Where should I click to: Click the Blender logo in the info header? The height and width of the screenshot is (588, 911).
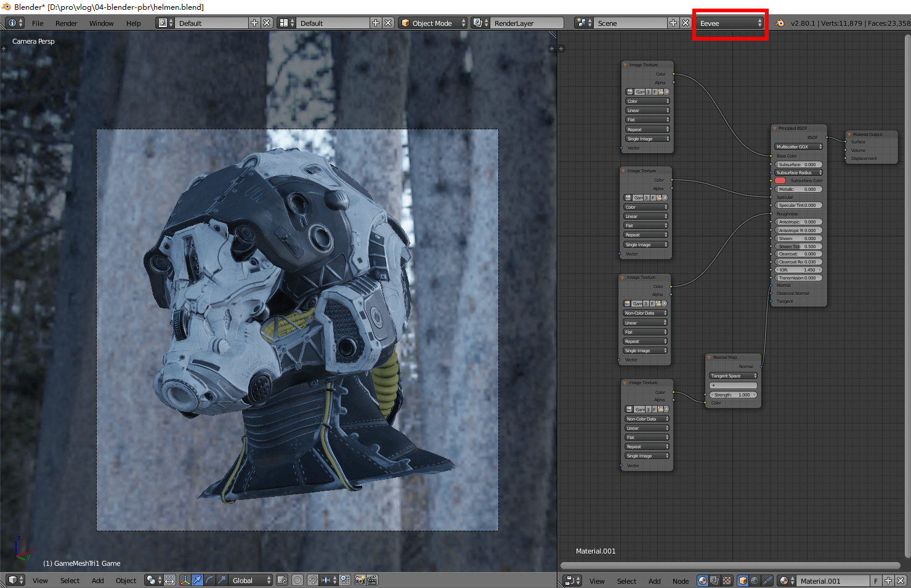(780, 23)
